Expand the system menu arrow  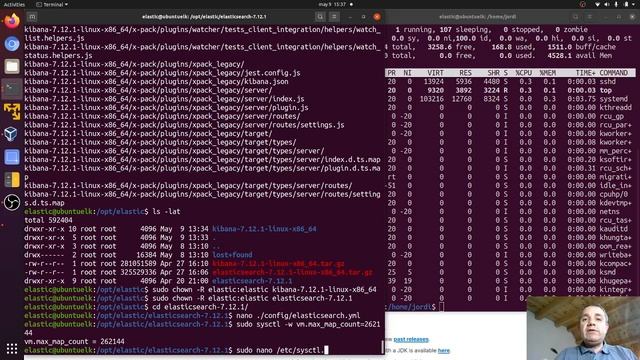tap(635, 4)
